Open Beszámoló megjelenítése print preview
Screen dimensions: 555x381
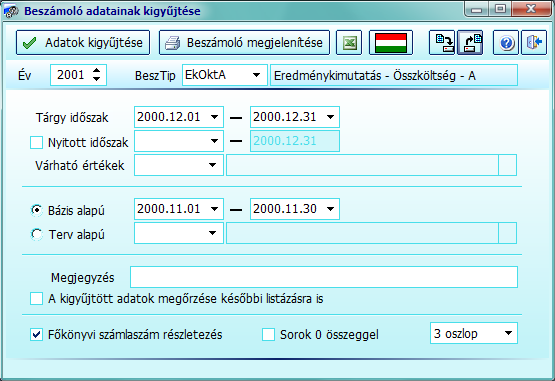tap(244, 43)
